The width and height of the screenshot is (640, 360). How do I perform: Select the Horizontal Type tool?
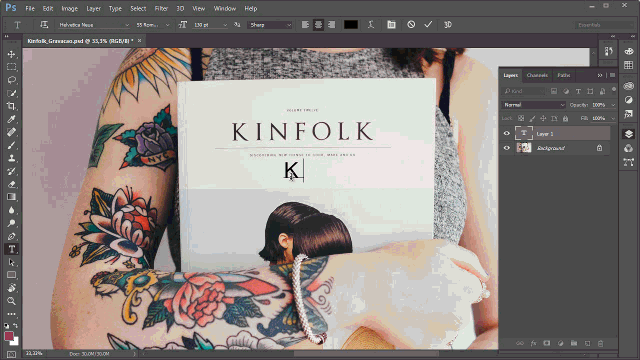(11, 249)
